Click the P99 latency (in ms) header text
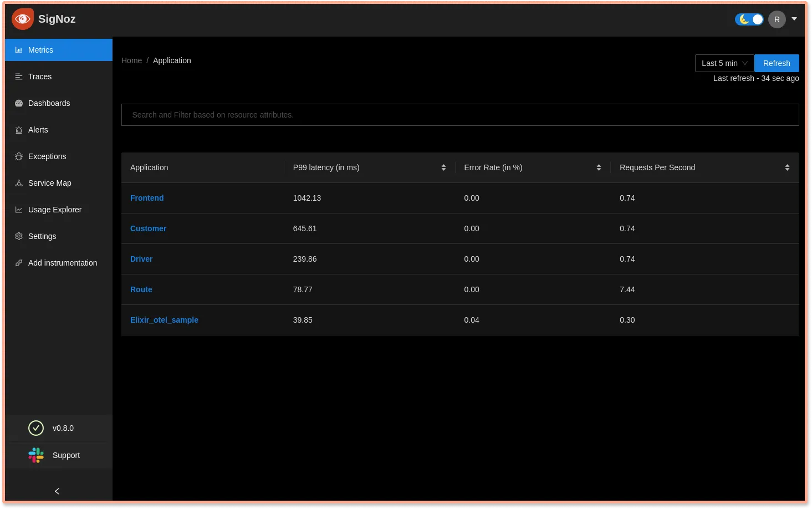 pos(326,167)
